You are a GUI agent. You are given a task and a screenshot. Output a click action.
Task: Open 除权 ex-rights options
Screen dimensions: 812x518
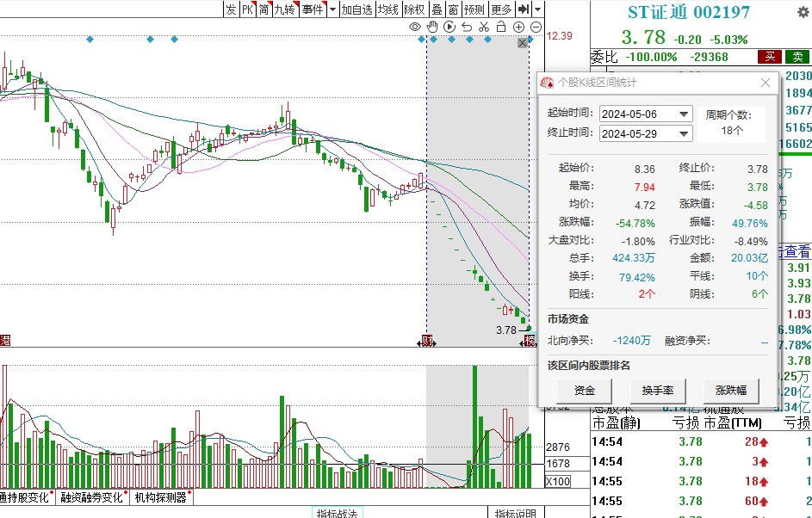[x=414, y=9]
